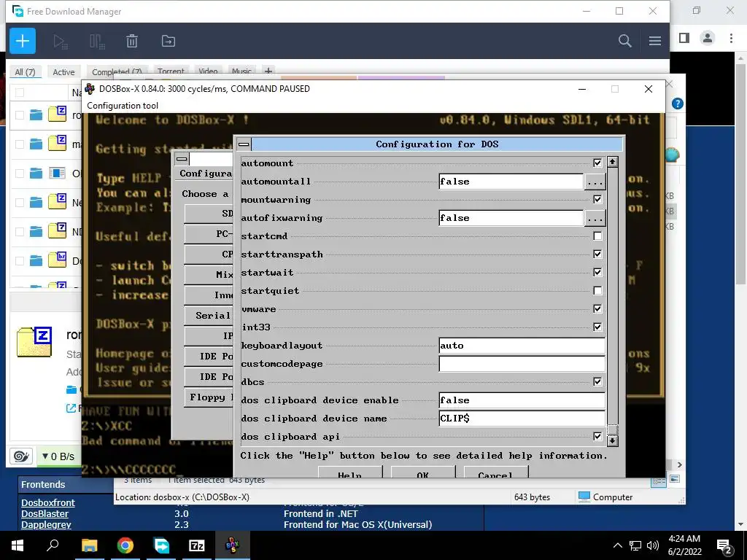Toggle the dos clipboard api checkbox

(x=597, y=436)
